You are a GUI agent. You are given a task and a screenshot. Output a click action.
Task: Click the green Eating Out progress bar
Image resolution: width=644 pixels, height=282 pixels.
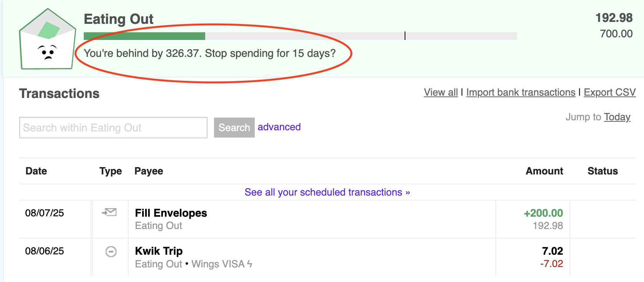coord(144,36)
